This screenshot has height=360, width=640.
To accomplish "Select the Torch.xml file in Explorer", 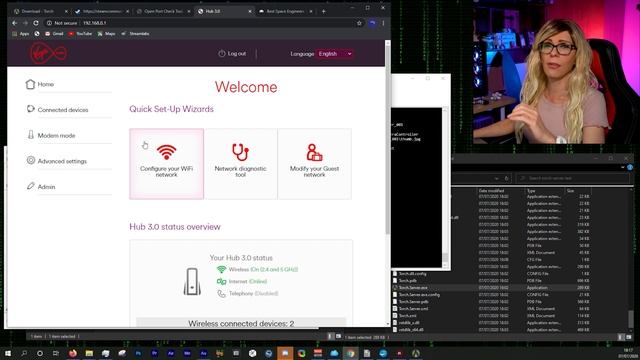I will 407,316.
